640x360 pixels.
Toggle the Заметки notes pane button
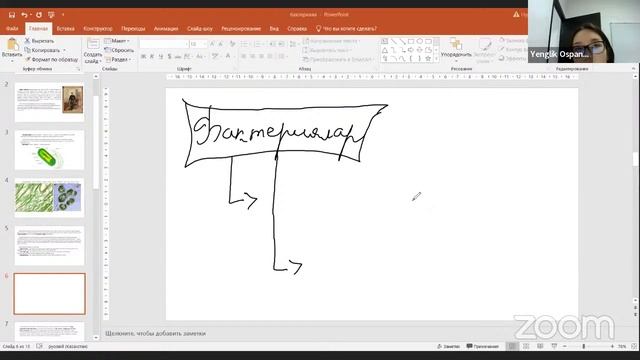[x=448, y=347]
